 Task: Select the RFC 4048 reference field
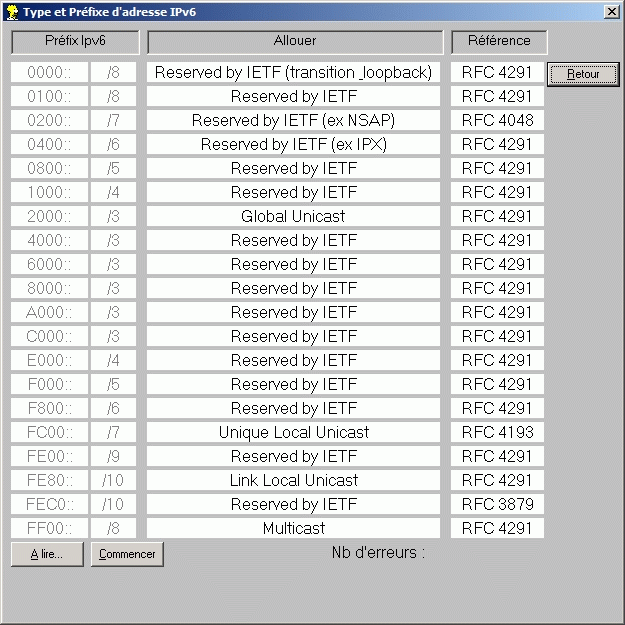click(497, 121)
